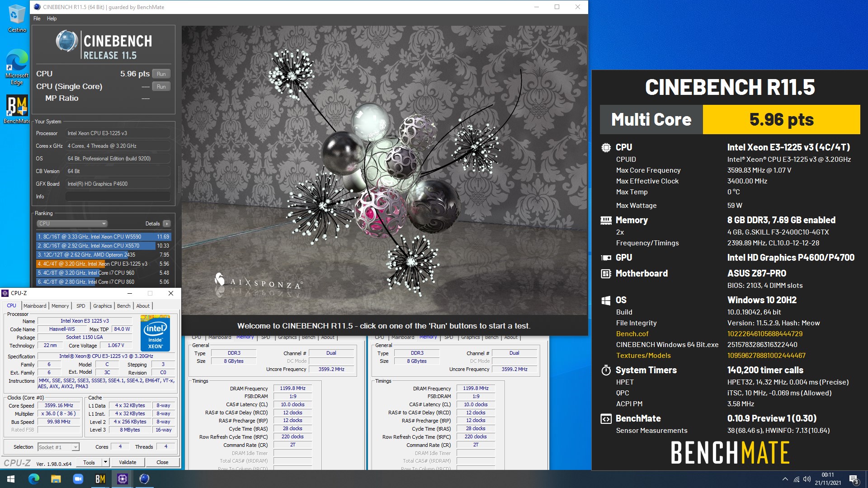Open the network tray icon
The image size is (868, 488).
point(796,479)
